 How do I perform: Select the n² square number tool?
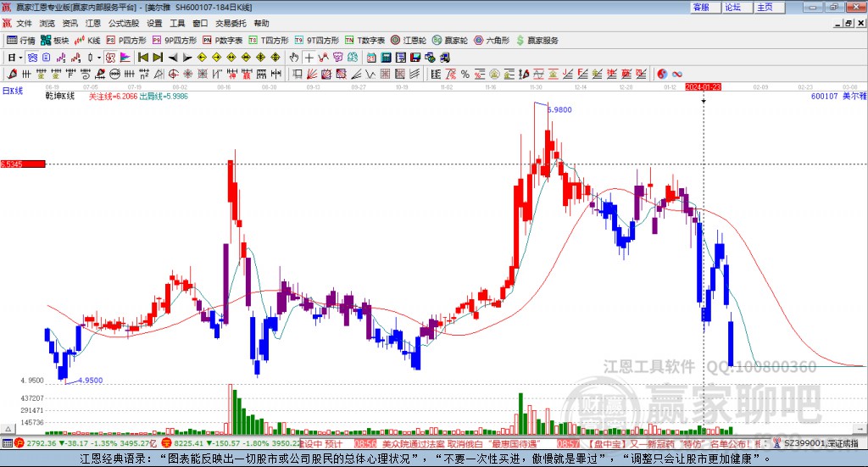[144, 74]
